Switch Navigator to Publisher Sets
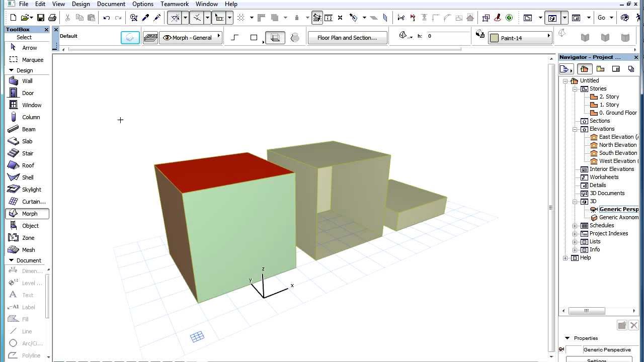The height and width of the screenshot is (362, 644). tap(631, 69)
